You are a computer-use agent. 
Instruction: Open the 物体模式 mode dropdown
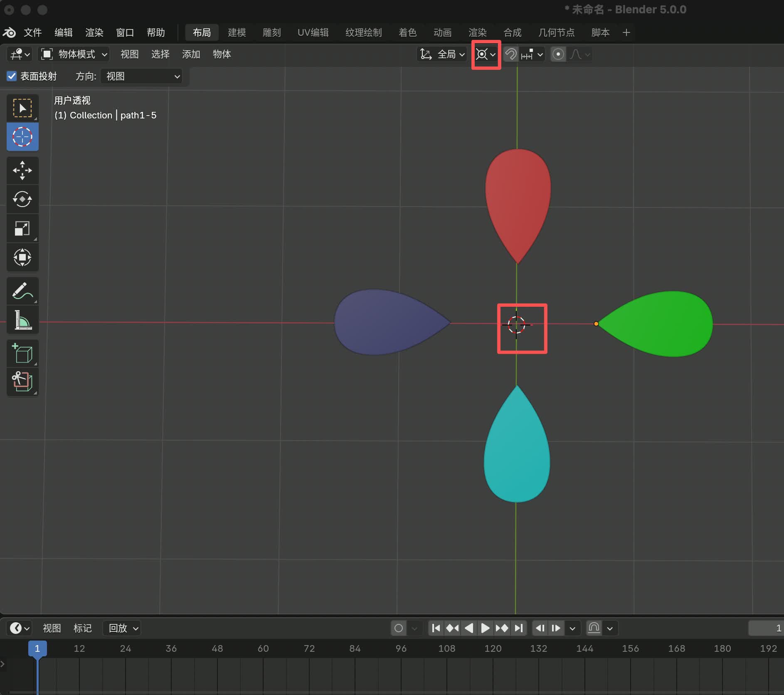pos(74,54)
